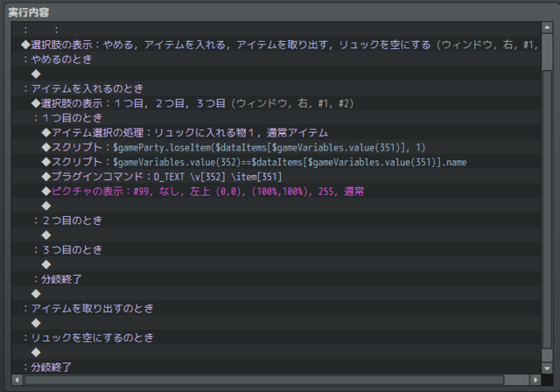Viewport: 560px width, 392px height.
Task: Select the リュックを空にするのとき line
Action: [276, 338]
